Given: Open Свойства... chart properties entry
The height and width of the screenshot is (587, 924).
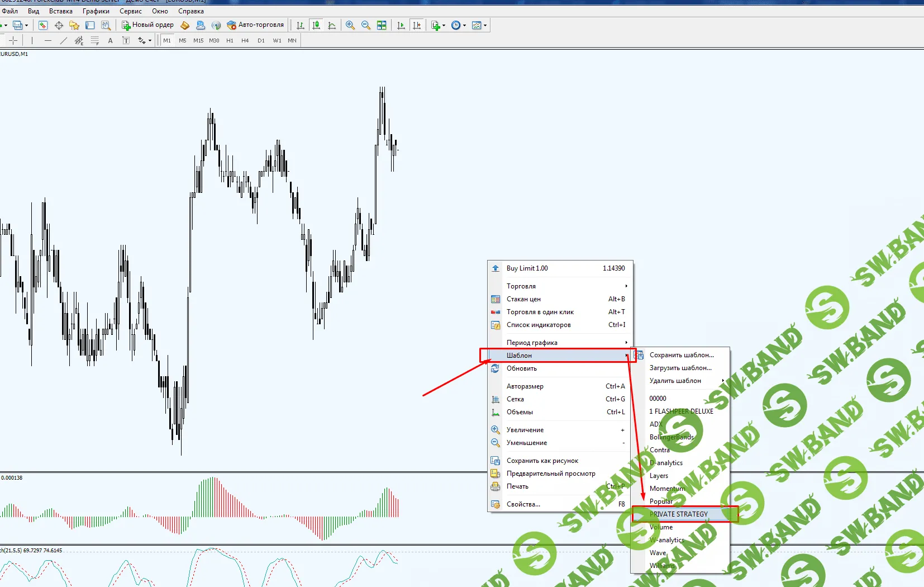Looking at the screenshot, I should 523,504.
